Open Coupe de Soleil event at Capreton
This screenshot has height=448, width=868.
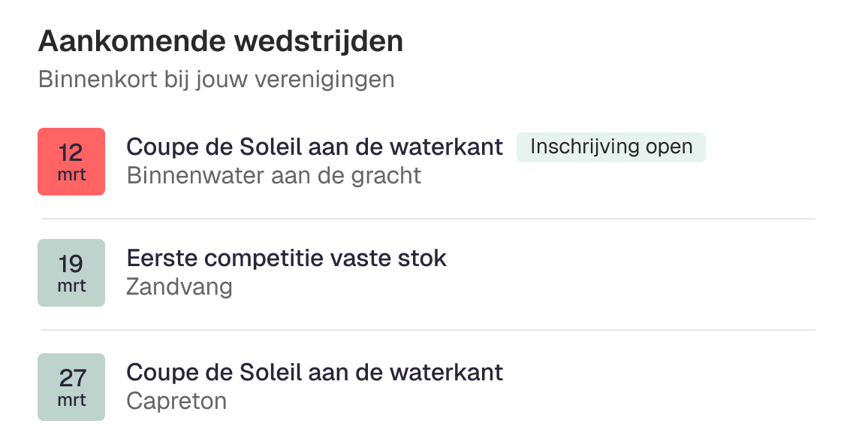[315, 372]
